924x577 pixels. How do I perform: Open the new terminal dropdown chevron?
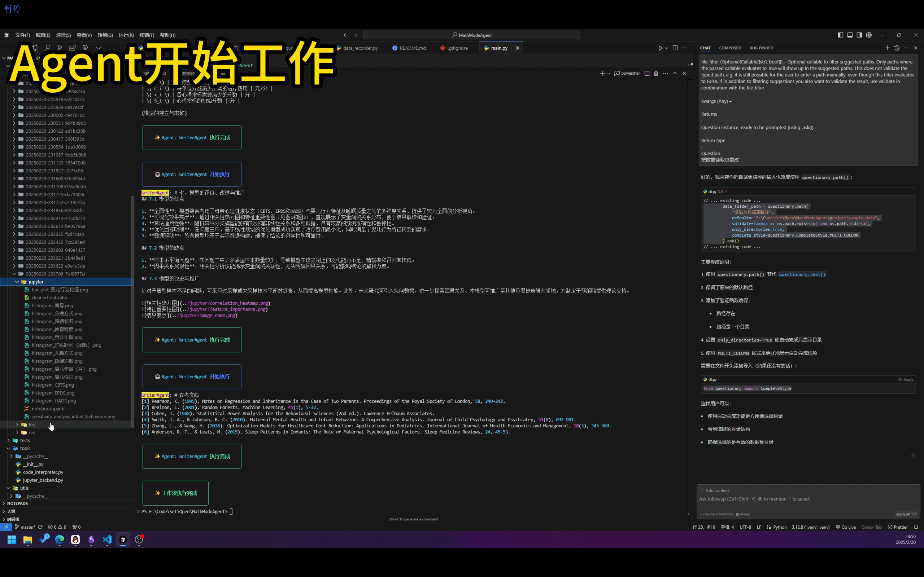pos(609,73)
